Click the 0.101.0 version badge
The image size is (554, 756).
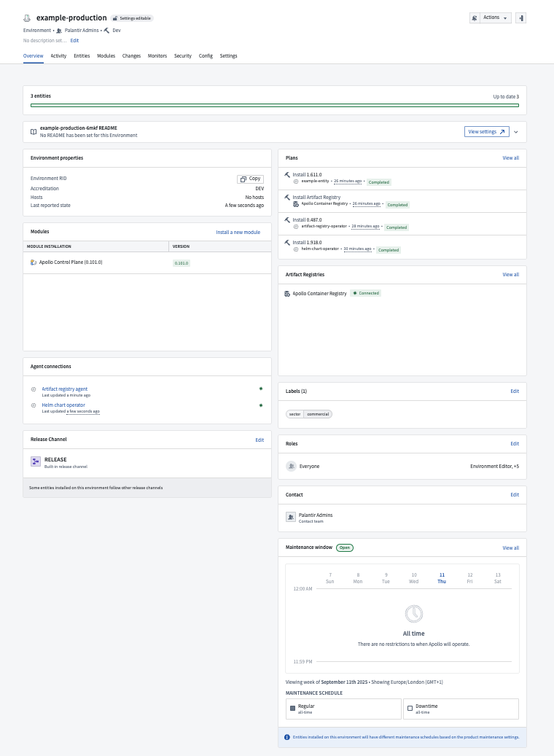pos(182,263)
